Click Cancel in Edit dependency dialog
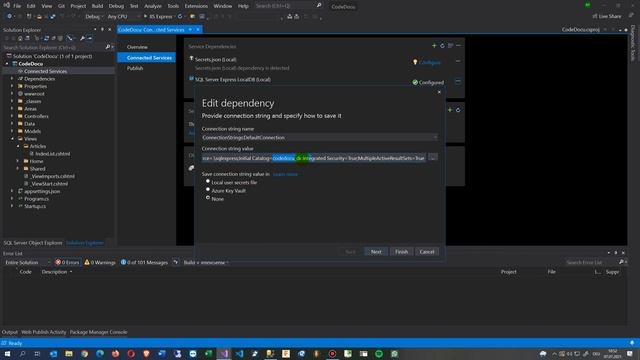Image resolution: width=640 pixels, height=360 pixels. tap(427, 252)
